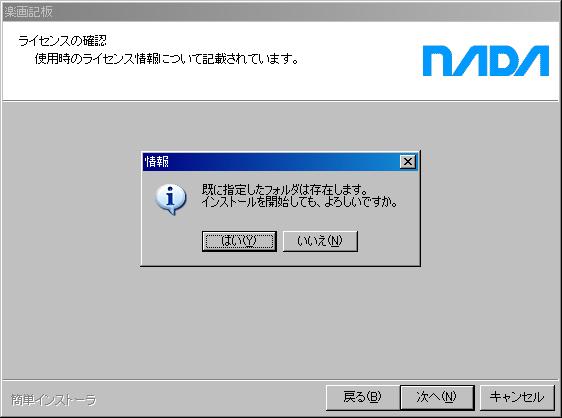562x418 pixels.
Task: Abort setup via キャンセル button
Action: [517, 397]
